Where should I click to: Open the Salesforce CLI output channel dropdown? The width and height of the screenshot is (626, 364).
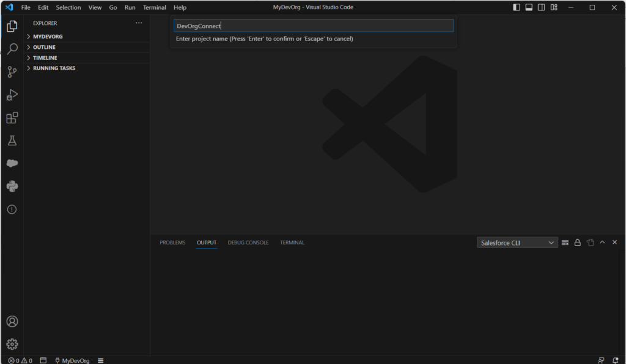click(x=517, y=242)
